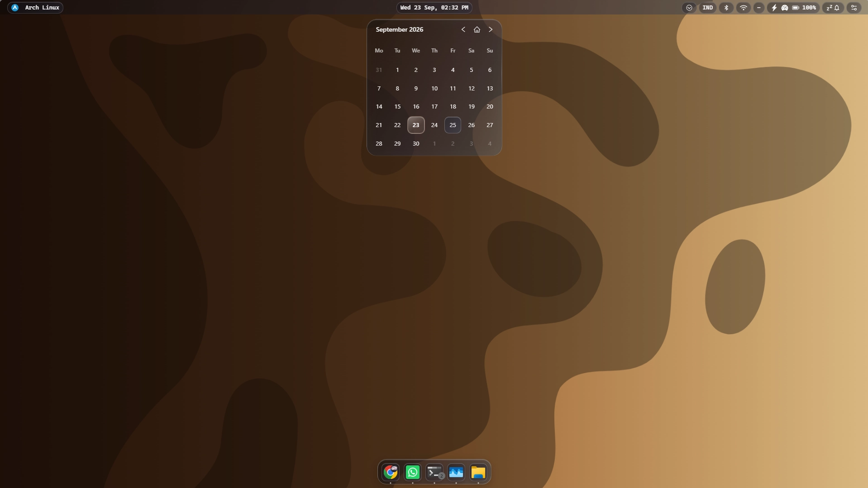The width and height of the screenshot is (868, 488).
Task: Open WhatsApp from the dock
Action: tap(412, 472)
